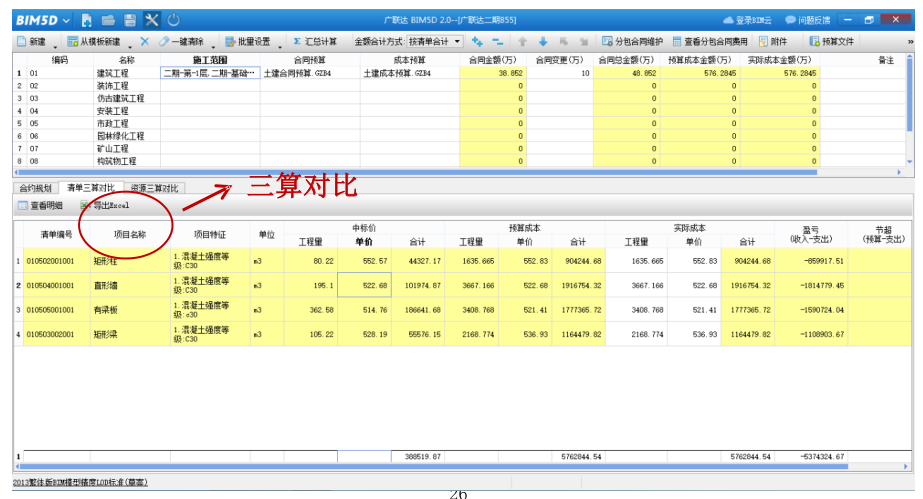The image size is (923, 499).
Task: Switch to the 合约规划 tab
Action: coord(35,188)
